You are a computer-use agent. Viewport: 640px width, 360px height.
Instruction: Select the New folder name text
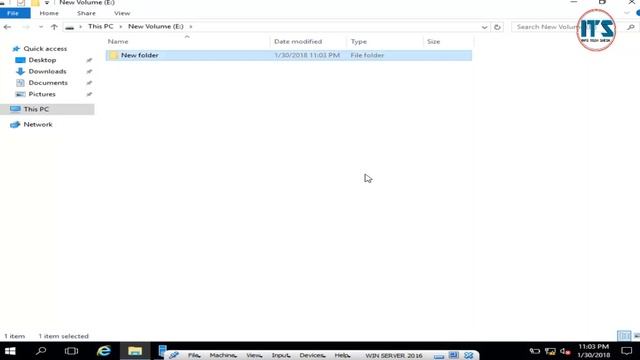[140, 55]
